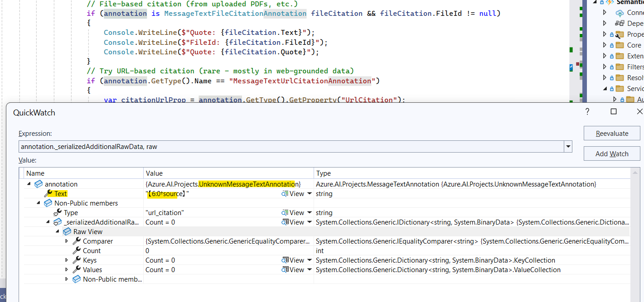Click the Add Watch button
644x302 pixels.
pyautogui.click(x=612, y=154)
